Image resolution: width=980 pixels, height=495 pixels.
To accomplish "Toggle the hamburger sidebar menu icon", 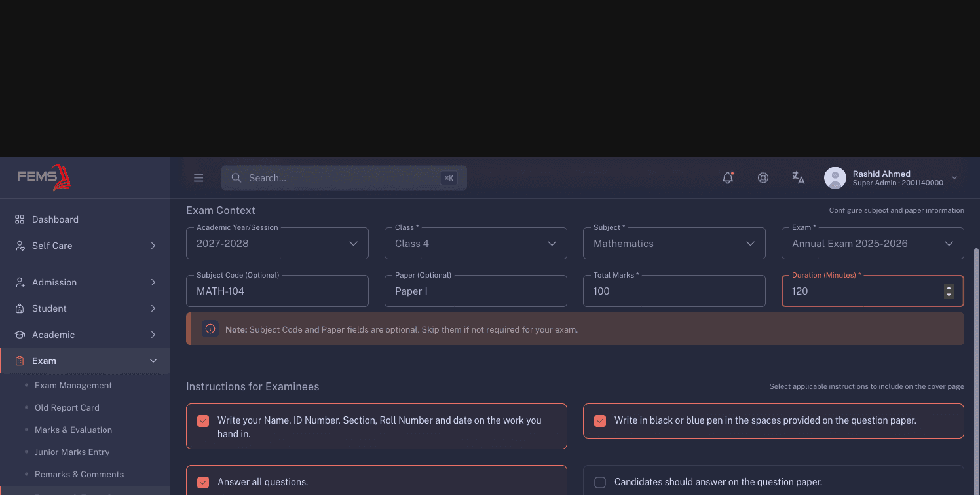I will tap(198, 178).
